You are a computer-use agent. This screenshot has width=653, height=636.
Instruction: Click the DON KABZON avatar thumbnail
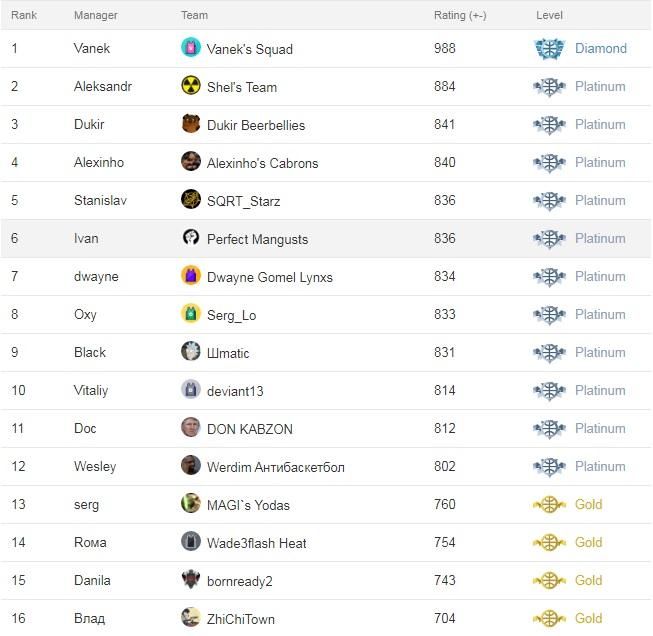(x=191, y=427)
